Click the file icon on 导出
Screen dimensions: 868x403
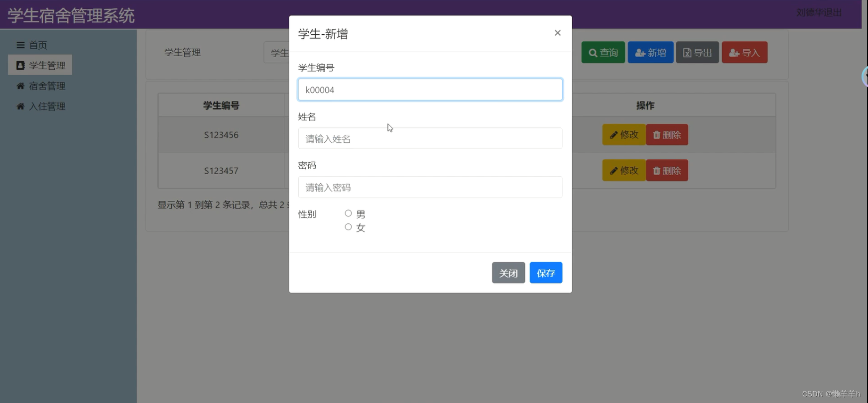pyautogui.click(x=687, y=53)
